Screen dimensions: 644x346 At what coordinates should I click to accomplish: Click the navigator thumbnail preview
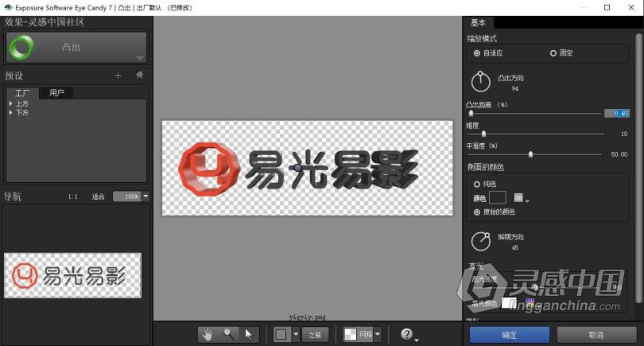(72, 275)
